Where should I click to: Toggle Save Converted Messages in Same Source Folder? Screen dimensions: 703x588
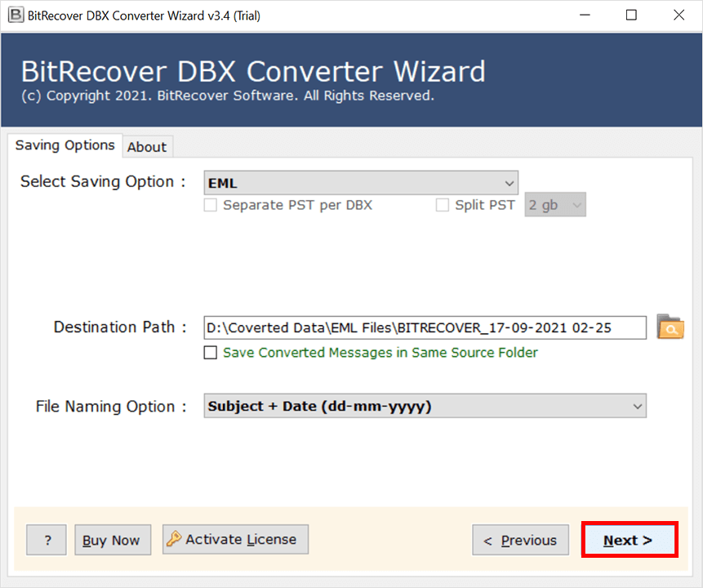click(x=211, y=353)
